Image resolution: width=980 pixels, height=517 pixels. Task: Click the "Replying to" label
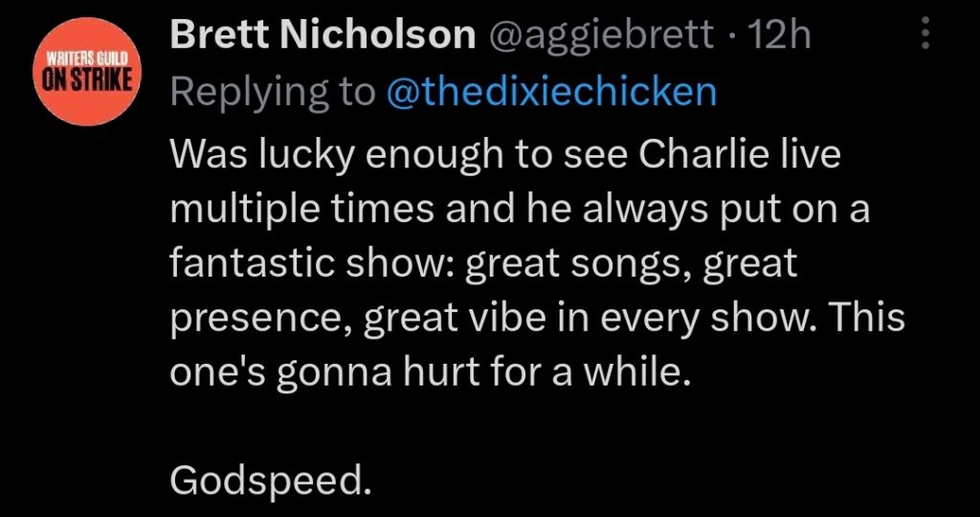272,91
